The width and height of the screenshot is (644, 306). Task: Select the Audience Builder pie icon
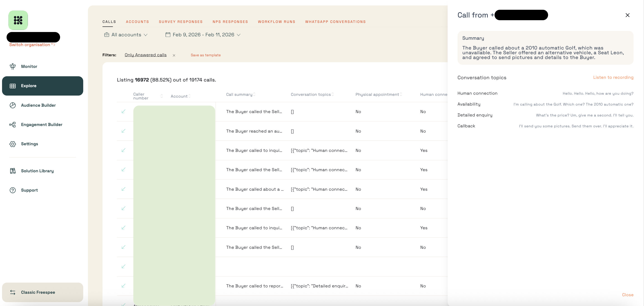[13, 105]
